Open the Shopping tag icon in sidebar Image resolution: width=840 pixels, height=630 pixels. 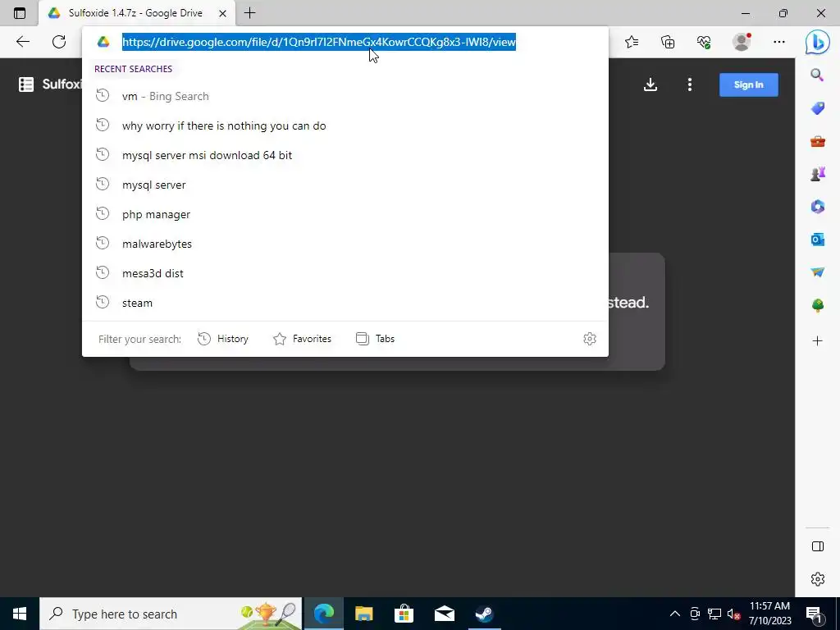(818, 108)
